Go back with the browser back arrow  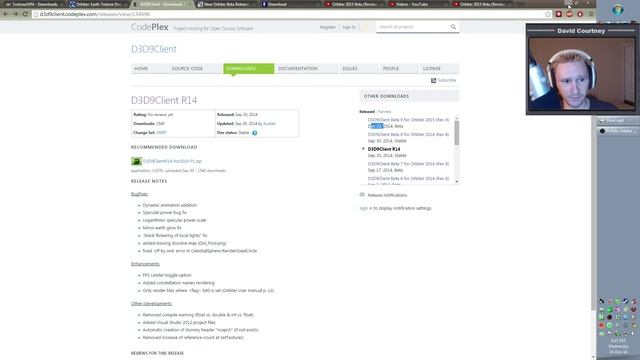pyautogui.click(x=6, y=14)
